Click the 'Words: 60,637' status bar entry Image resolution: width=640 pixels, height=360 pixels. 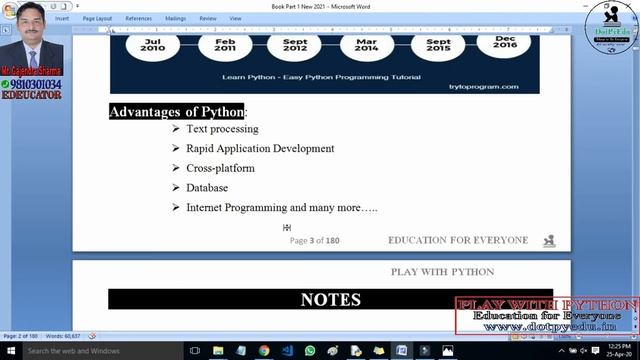click(63, 336)
